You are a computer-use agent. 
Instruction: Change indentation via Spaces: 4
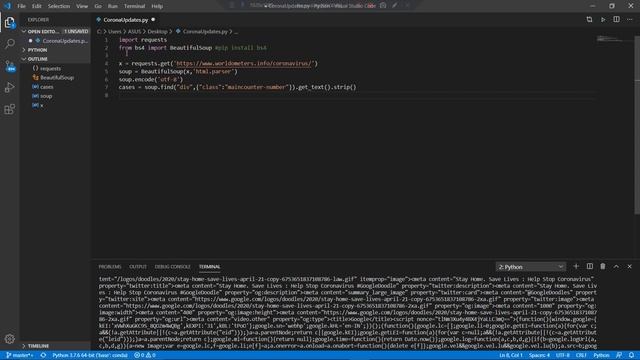point(539,355)
